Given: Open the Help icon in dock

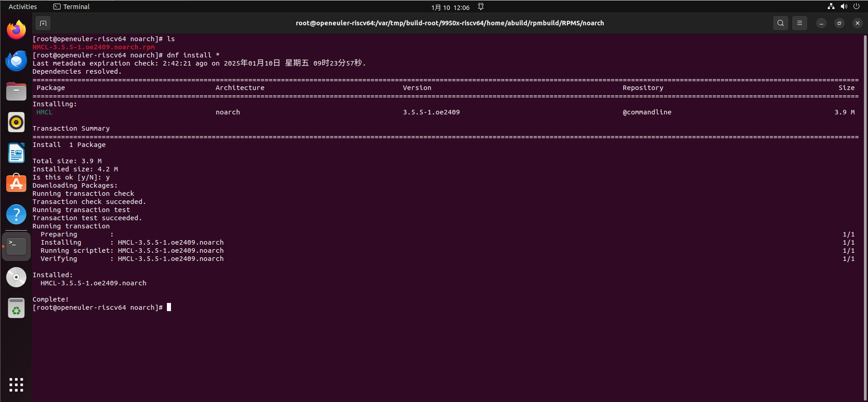Looking at the screenshot, I should (16, 214).
